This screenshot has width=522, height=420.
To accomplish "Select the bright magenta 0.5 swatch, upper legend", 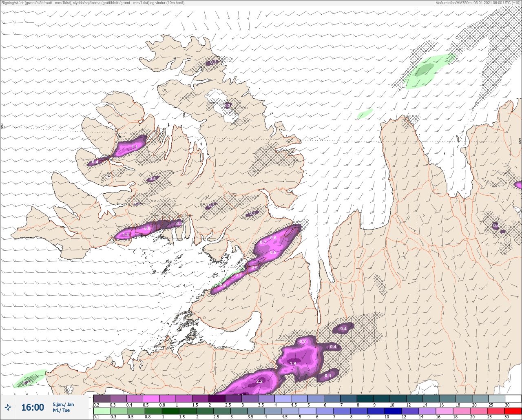I will click(151, 399).
